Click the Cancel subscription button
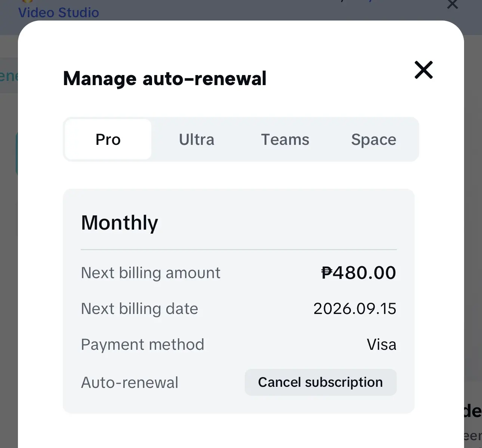Screen dimensions: 482x448 pos(321,382)
